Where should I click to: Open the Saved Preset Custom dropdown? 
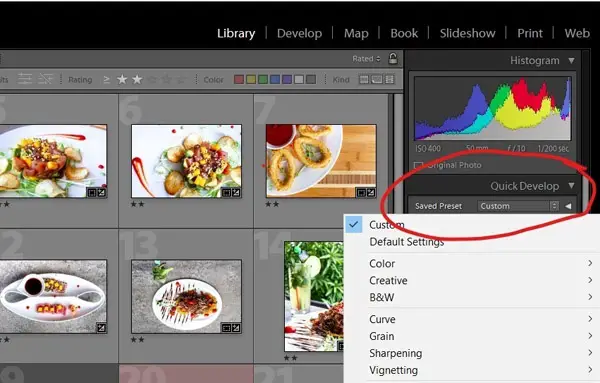[518, 206]
